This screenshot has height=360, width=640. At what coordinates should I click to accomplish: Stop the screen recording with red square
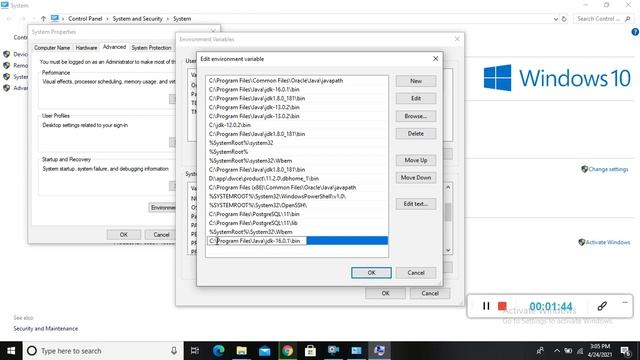[x=502, y=306]
